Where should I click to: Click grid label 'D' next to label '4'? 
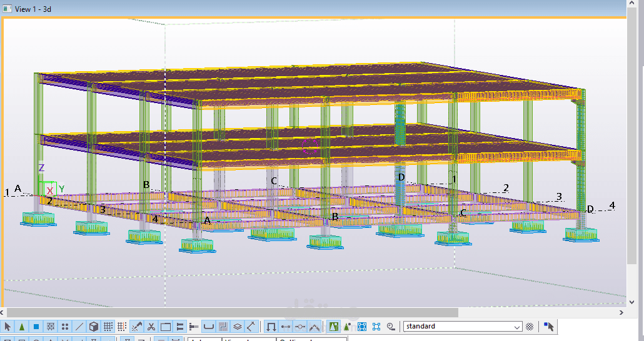coord(590,209)
